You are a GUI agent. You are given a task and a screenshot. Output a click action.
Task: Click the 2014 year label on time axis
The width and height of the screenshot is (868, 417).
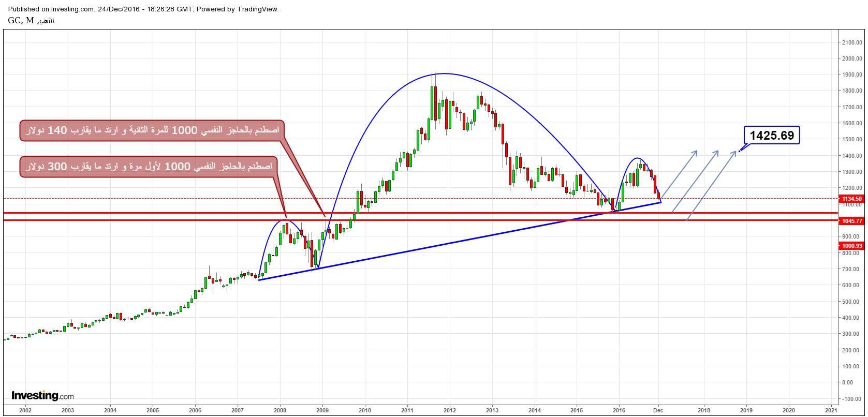coord(535,410)
